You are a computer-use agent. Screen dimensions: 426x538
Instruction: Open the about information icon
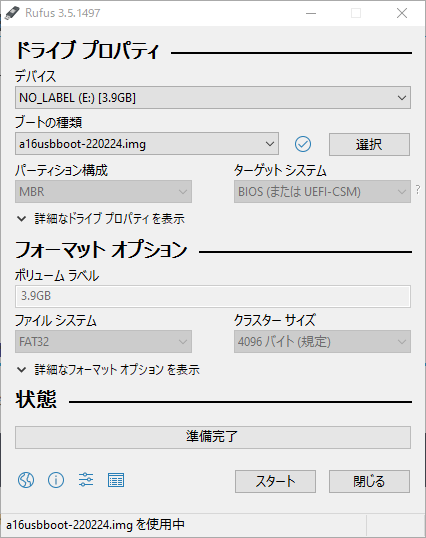(x=56, y=480)
